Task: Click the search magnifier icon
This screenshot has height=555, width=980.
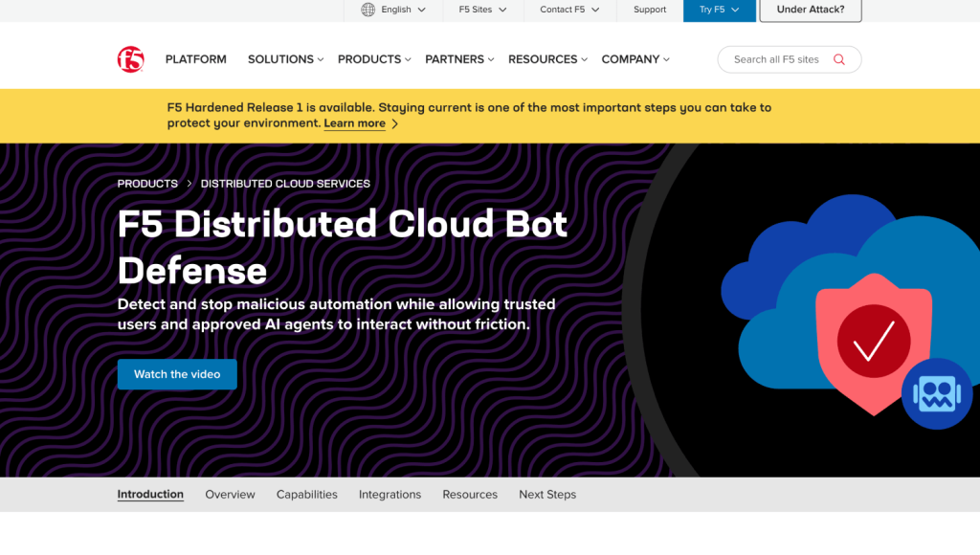Action: (838, 59)
